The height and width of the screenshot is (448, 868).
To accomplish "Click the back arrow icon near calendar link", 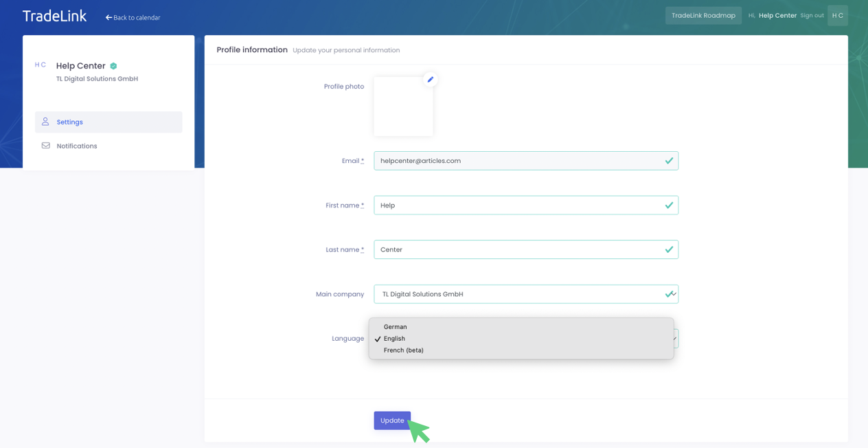I will click(108, 18).
